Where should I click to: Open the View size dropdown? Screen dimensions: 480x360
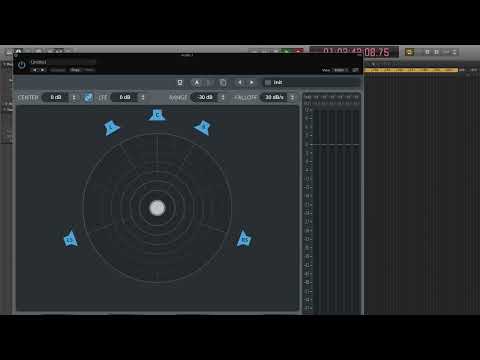[340, 70]
